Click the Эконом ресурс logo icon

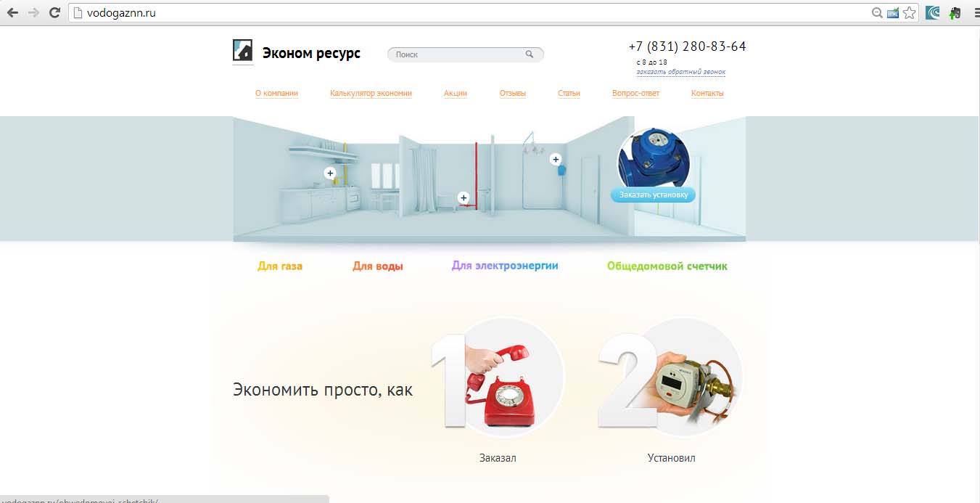click(242, 50)
